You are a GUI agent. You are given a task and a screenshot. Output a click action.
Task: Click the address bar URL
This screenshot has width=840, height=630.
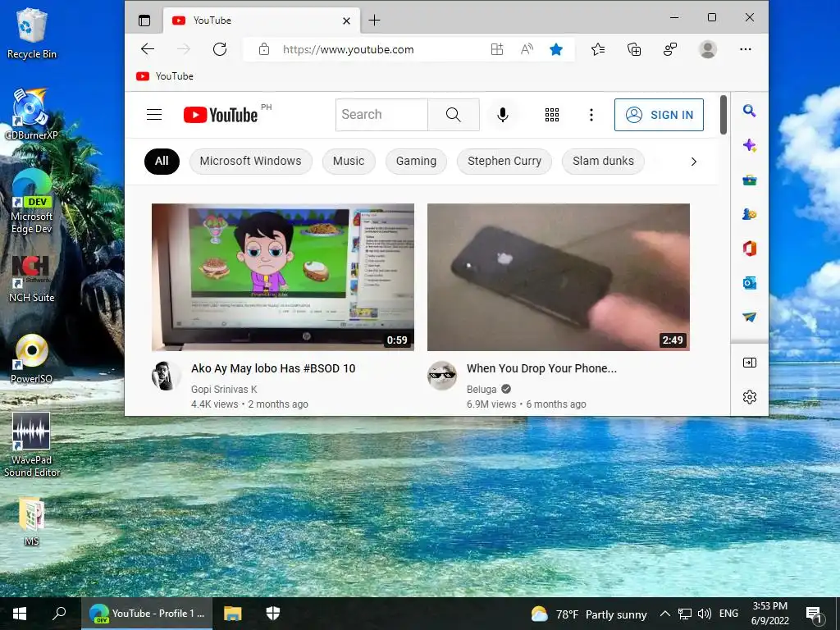(348, 49)
